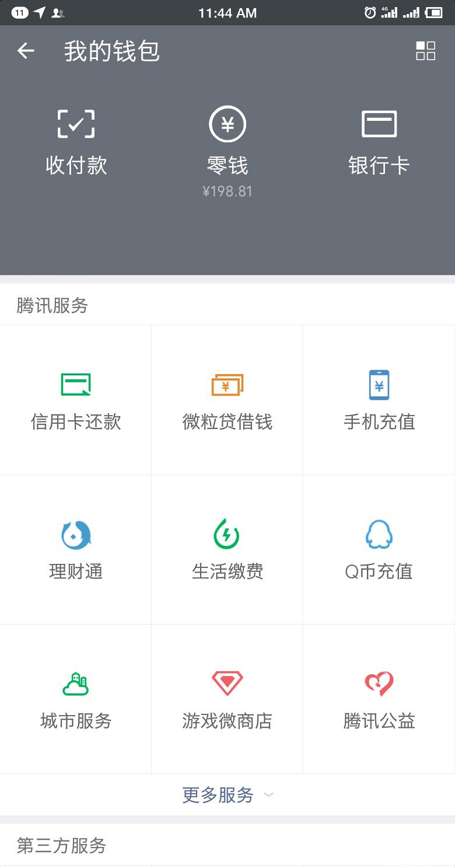Open 信用卡还款 green card icon
Viewport: 455px width, 868px height.
76,384
